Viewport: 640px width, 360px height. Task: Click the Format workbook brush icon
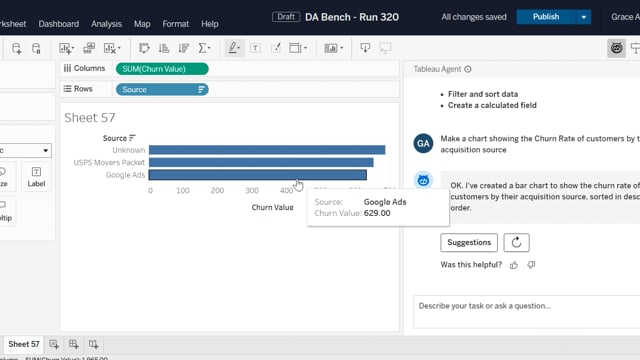pos(276,48)
